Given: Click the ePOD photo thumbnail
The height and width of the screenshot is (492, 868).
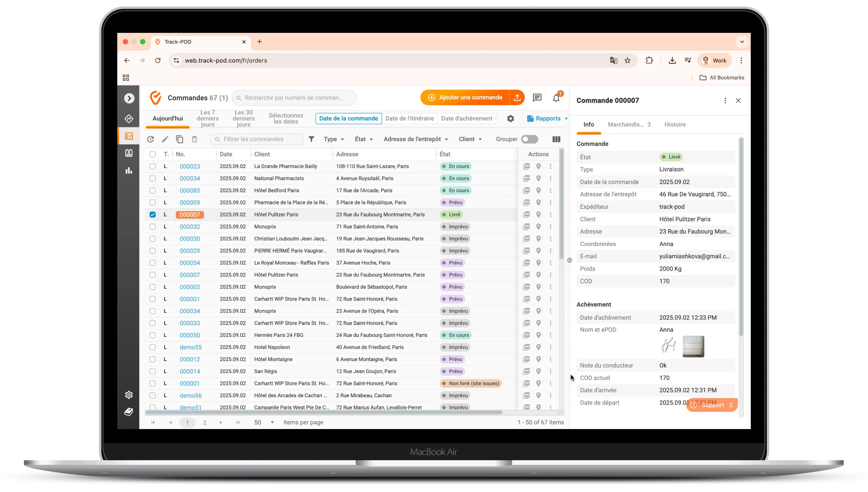Looking at the screenshot, I should [x=693, y=346].
